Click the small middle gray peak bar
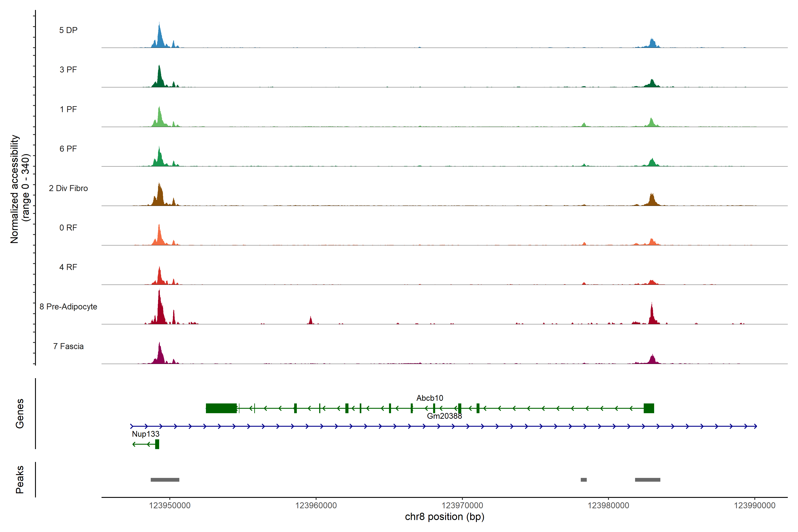 [584, 480]
